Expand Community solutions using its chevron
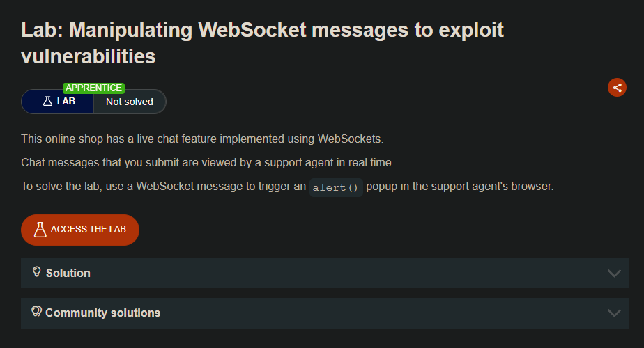644x348 pixels. (x=614, y=313)
